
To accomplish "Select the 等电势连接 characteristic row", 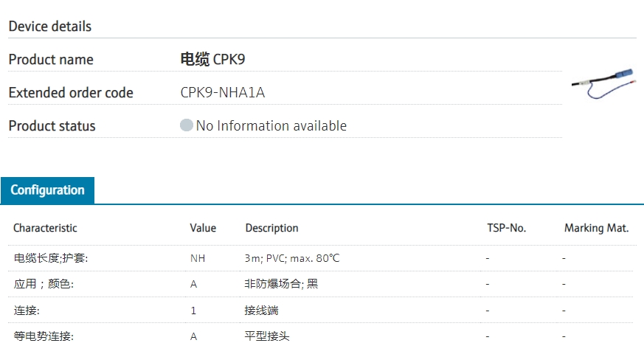I will 44,336.
